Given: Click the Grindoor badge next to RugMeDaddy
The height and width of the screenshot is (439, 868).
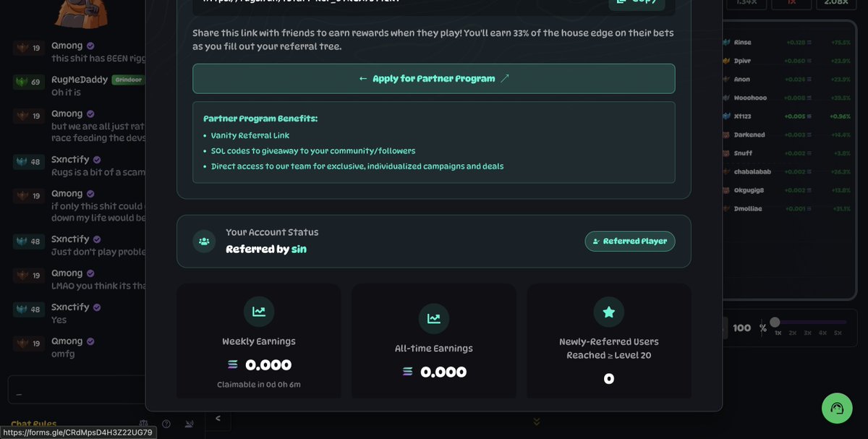Looking at the screenshot, I should [129, 80].
